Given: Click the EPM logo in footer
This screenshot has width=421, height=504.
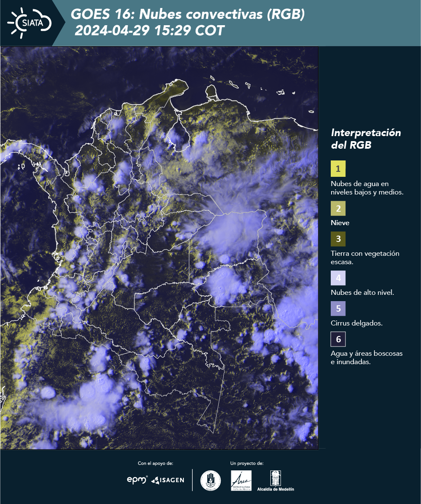Looking at the screenshot, I should coord(138,480).
